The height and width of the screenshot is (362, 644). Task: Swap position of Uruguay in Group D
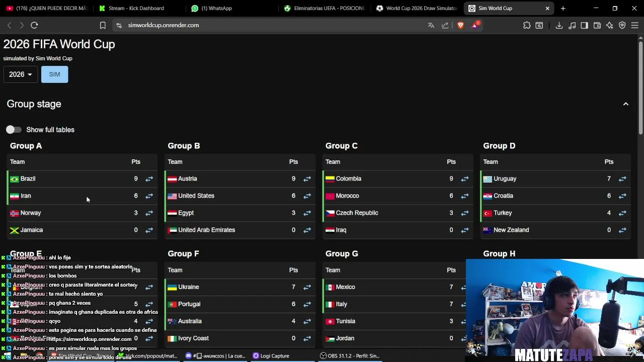pyautogui.click(x=622, y=179)
